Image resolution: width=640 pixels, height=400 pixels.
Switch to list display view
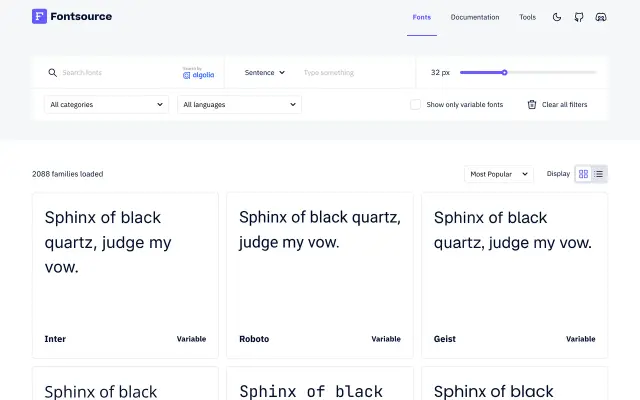tap(599, 174)
